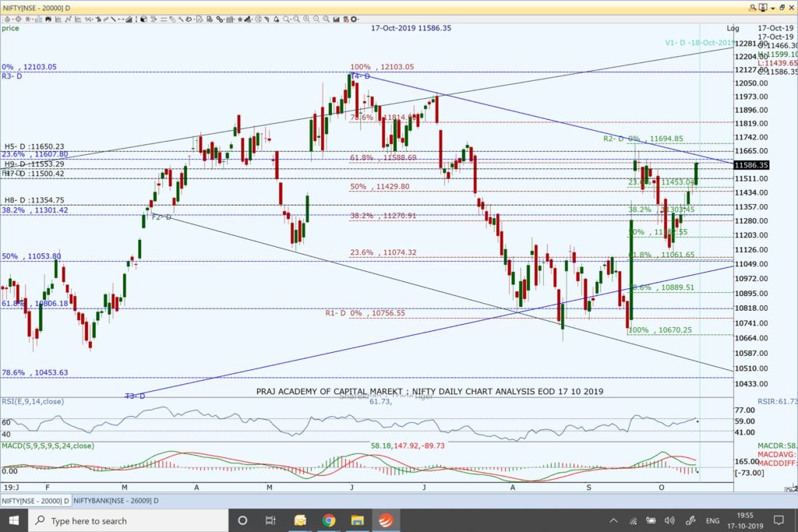Switch to NIFTYBANK[NSE - 26009] D tab
798x532 pixels.
pos(116,501)
